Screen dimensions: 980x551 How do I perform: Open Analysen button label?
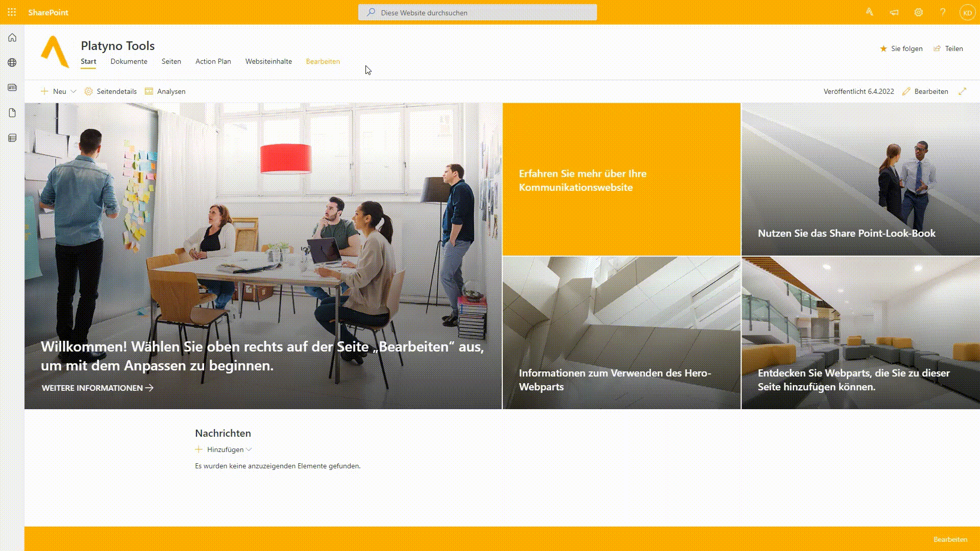[171, 91]
